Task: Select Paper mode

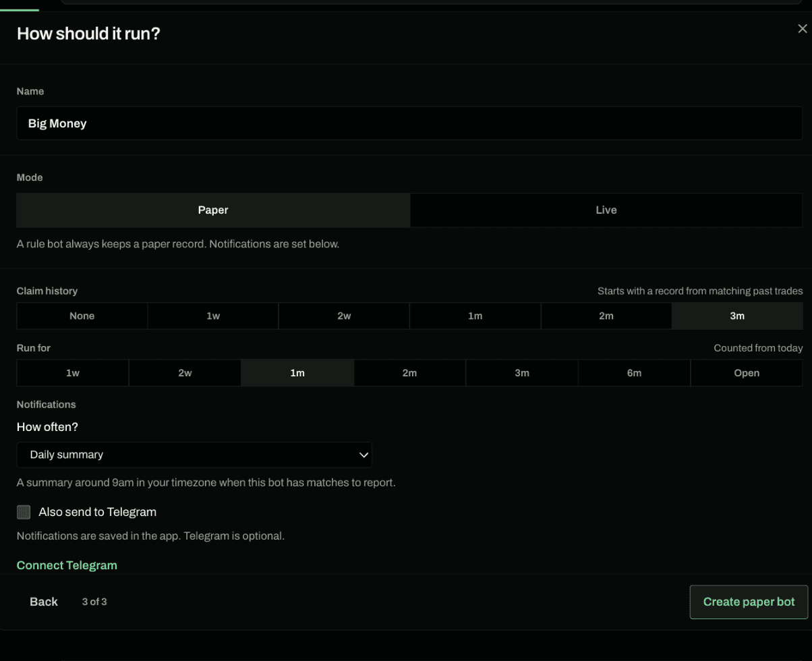Action: coord(213,210)
